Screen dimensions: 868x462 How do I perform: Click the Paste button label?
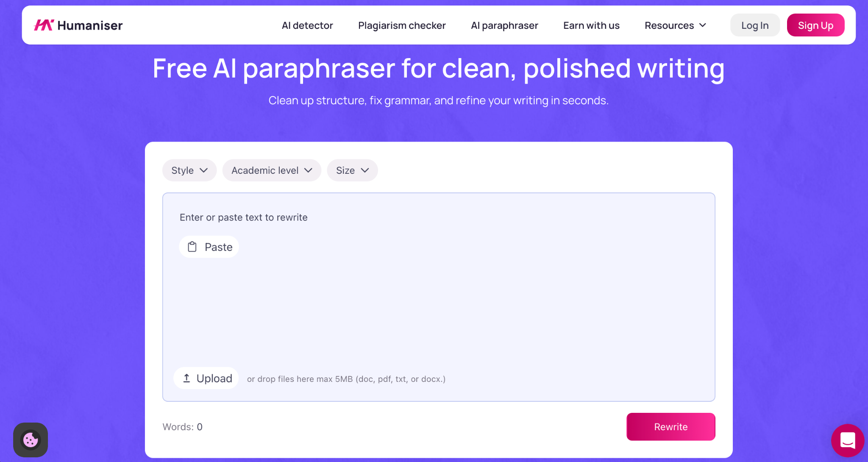218,247
